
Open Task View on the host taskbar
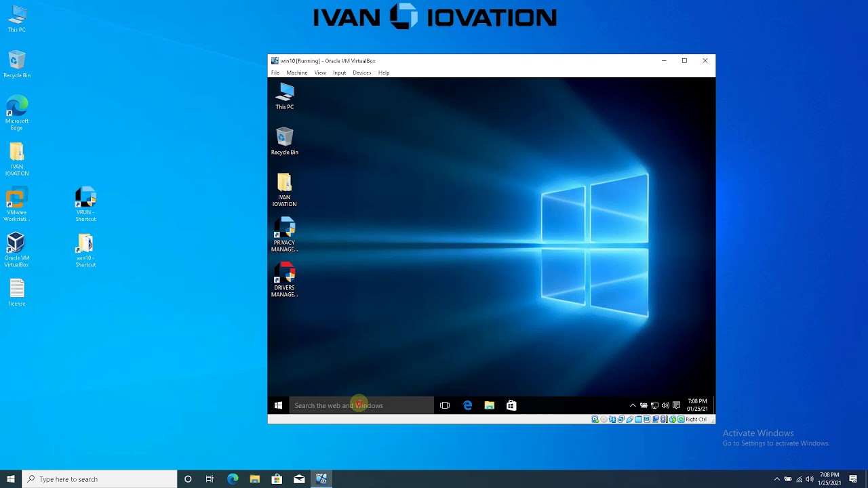210,479
